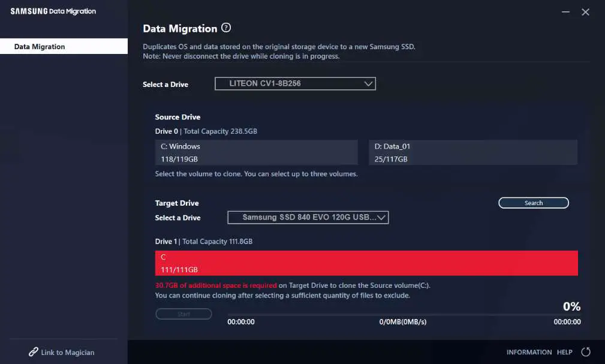This screenshot has width=605, height=364.
Task: Click the cloning progress bar
Action: tap(404, 315)
